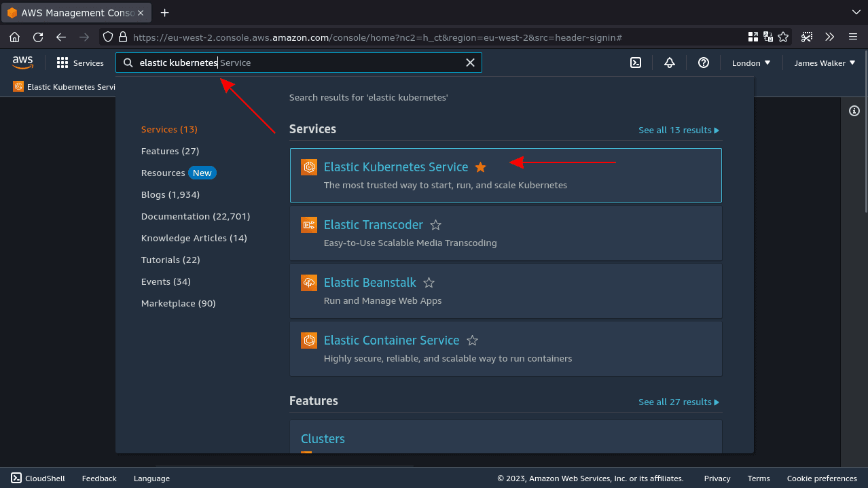This screenshot has height=488, width=868.
Task: Open the info panel icon on the right
Action: click(x=854, y=111)
